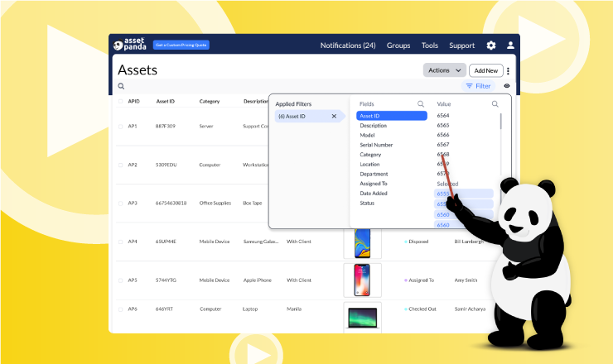Click asset ID 887F309
This screenshot has width=613, height=364.
click(166, 127)
